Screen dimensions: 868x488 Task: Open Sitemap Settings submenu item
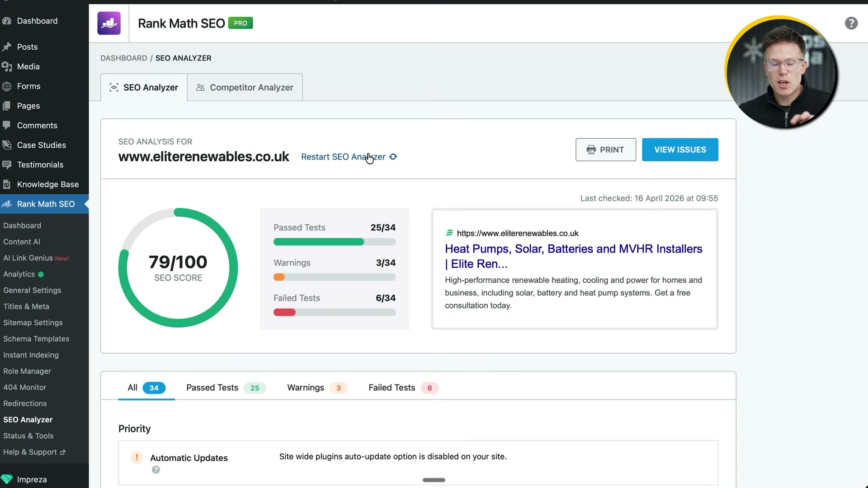(33, 323)
